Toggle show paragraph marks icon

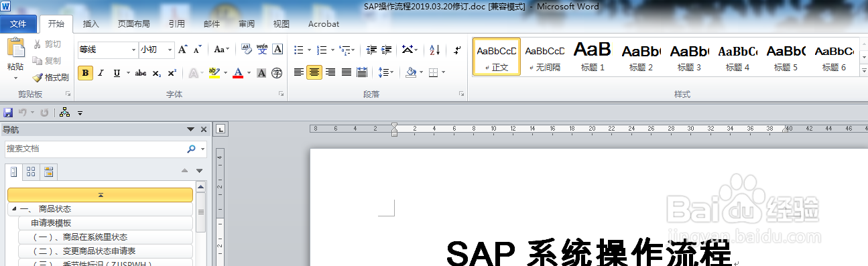pos(457,50)
